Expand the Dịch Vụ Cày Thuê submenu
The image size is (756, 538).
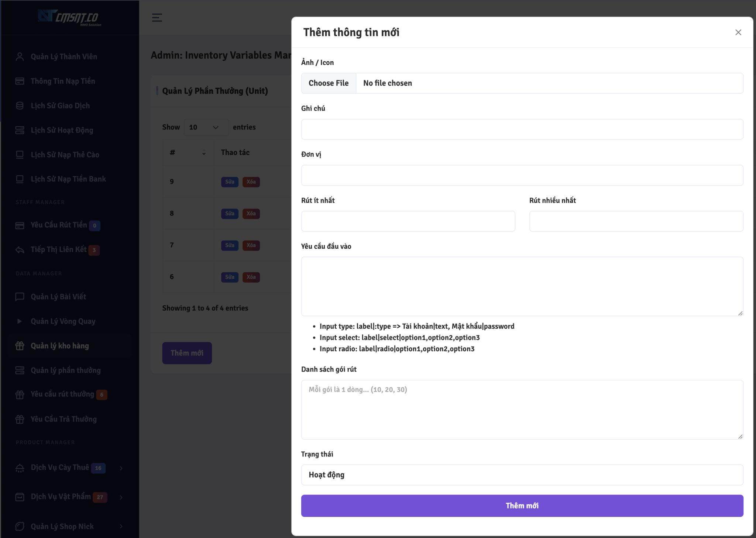[x=121, y=468]
